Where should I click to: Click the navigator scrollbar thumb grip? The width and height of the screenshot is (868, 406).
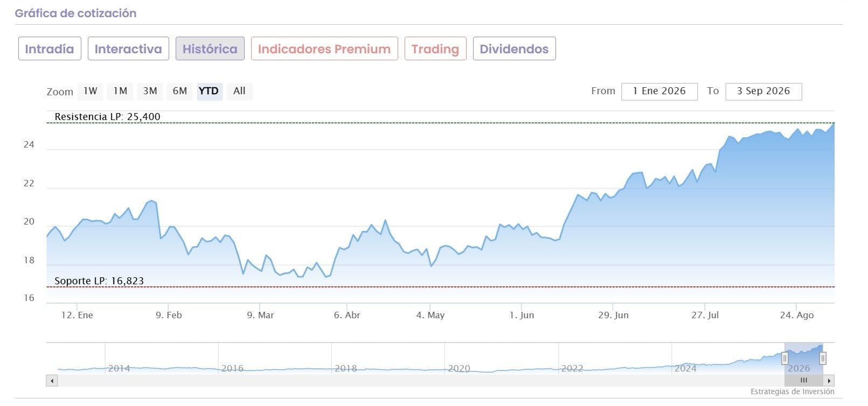click(x=803, y=381)
